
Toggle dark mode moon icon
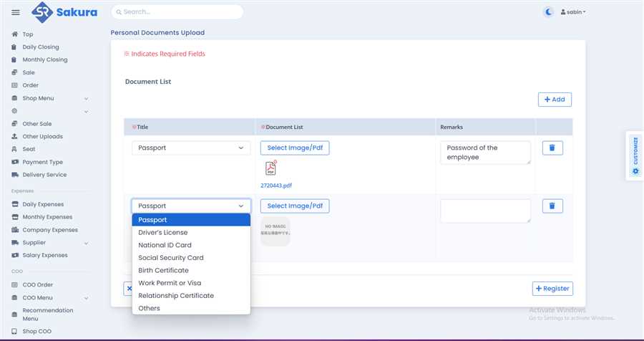point(548,12)
